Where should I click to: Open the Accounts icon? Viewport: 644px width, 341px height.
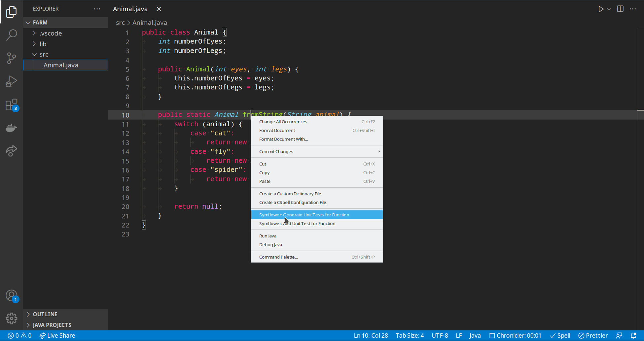coord(12,295)
